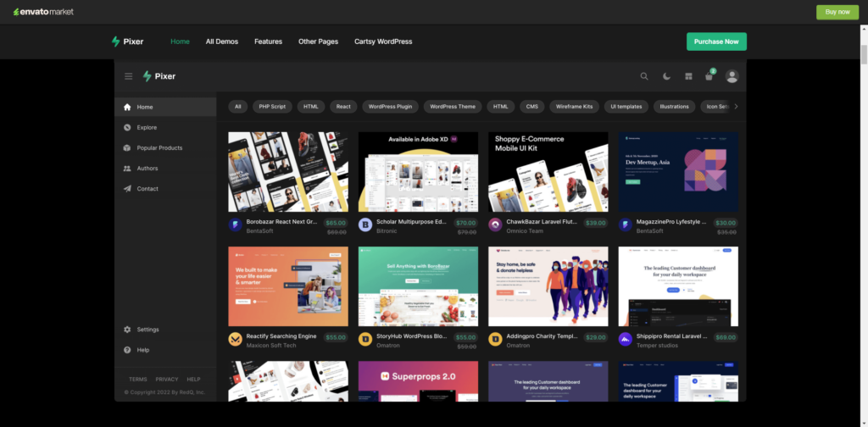The image size is (868, 427).
Task: Select the UI templates filter chip
Action: coord(626,107)
